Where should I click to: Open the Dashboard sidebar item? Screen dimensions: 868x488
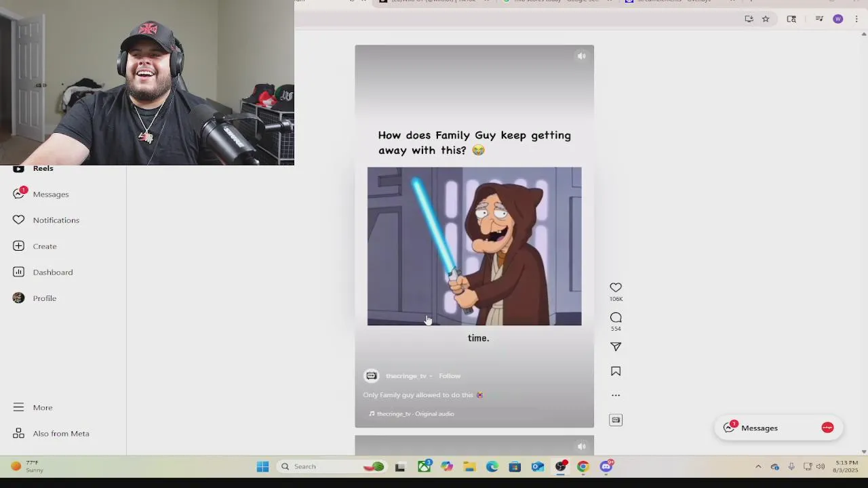pos(43,272)
